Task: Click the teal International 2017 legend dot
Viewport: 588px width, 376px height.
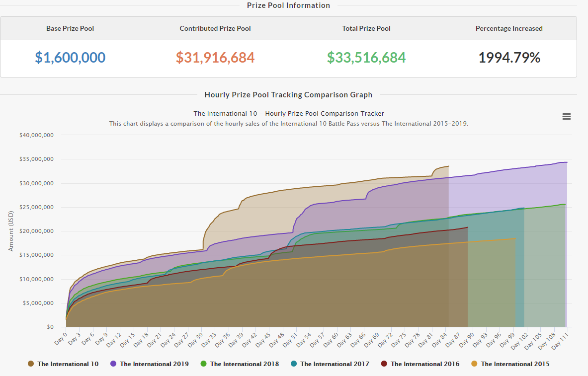Action: click(x=294, y=364)
